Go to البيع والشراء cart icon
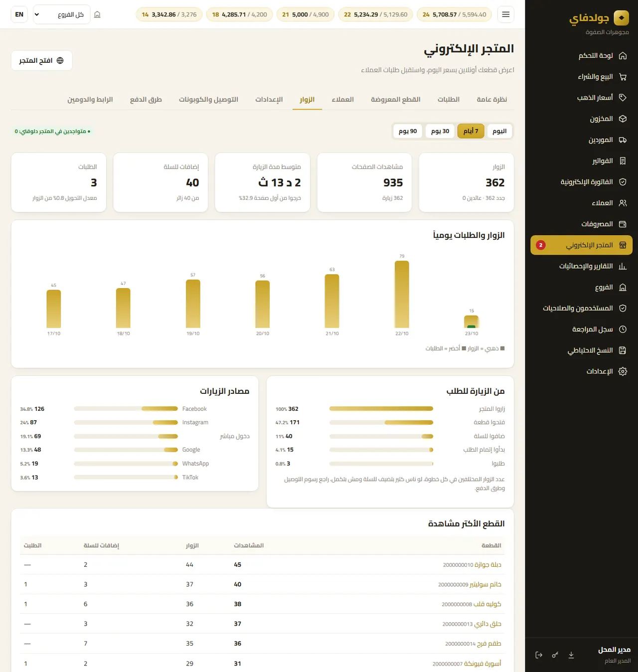The height and width of the screenshot is (672, 638). click(623, 77)
